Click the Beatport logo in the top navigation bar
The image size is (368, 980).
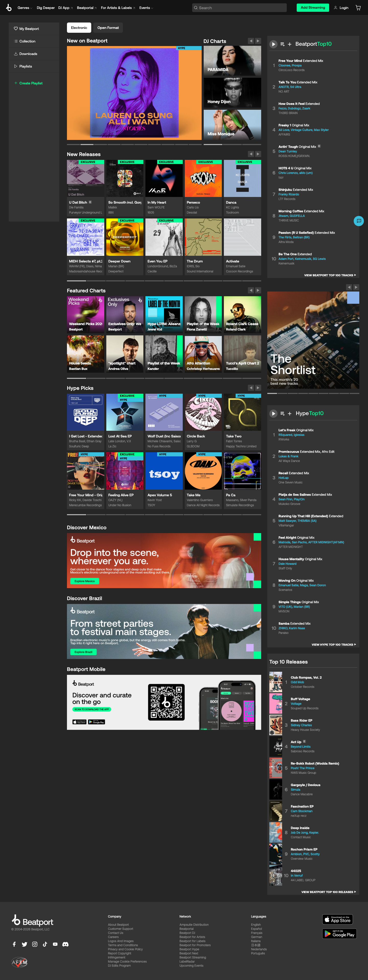tap(9, 8)
